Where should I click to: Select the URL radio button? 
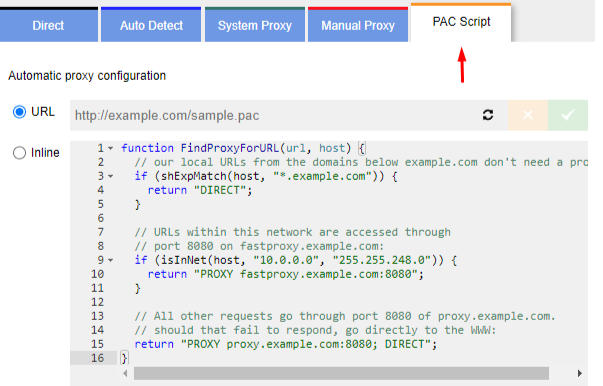point(19,112)
